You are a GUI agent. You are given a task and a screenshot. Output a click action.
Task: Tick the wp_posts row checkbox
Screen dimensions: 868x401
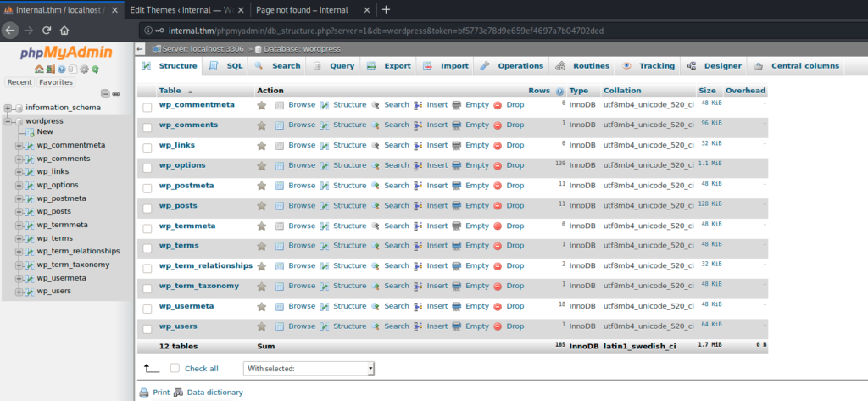point(147,209)
